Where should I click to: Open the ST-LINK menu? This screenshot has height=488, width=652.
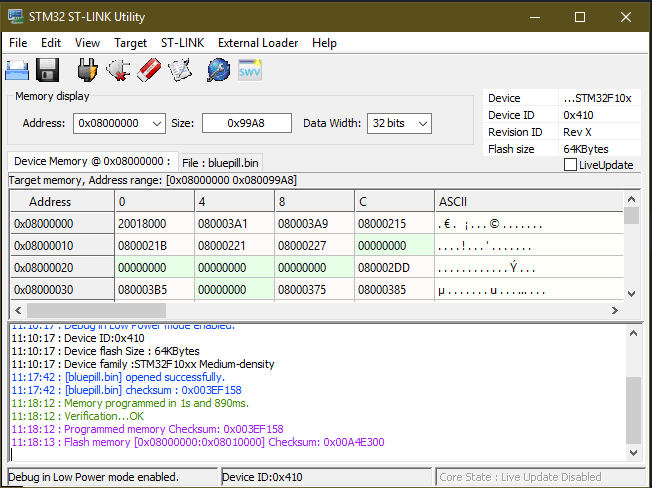182,43
